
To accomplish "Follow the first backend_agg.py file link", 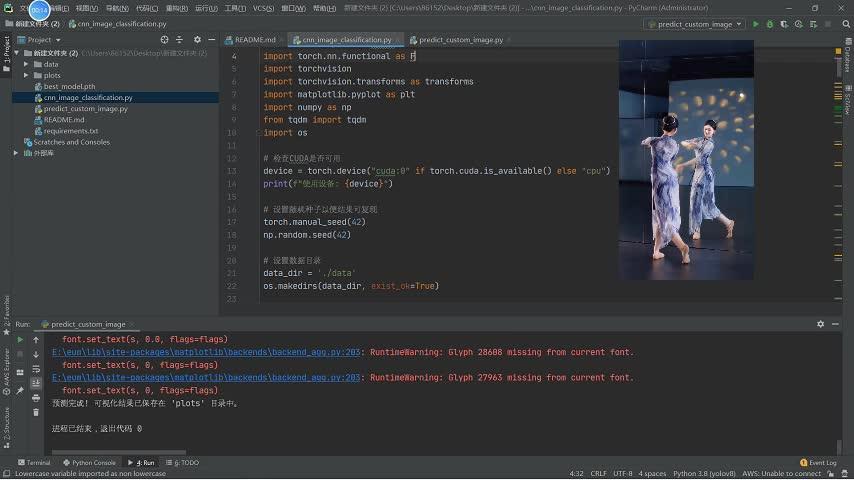I will (207, 352).
